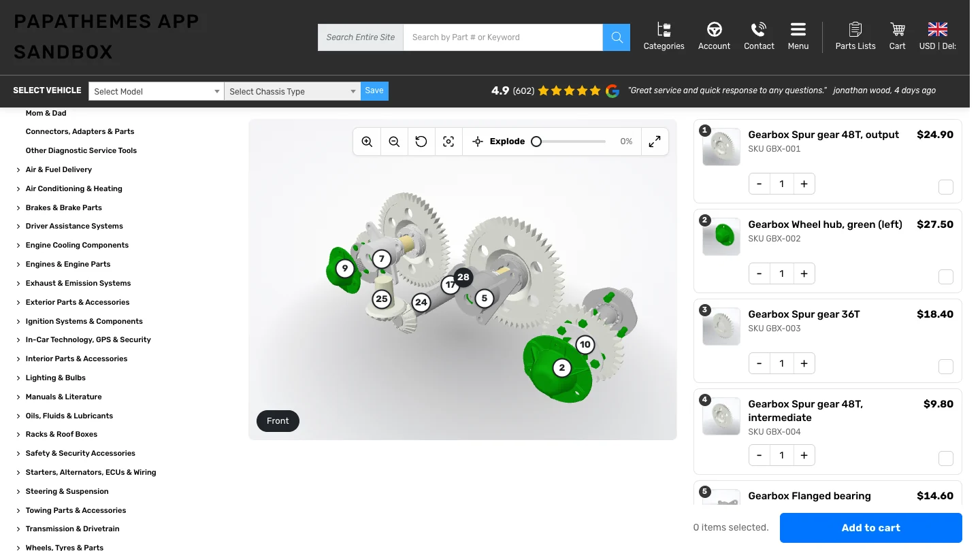Click the Front view button
The image size is (980, 551).
[278, 421]
